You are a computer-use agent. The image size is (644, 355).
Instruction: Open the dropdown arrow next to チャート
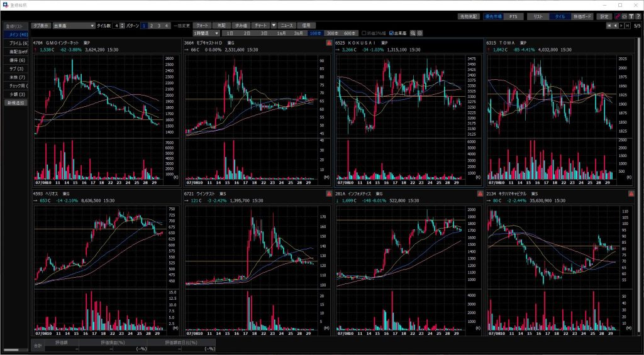274,26
